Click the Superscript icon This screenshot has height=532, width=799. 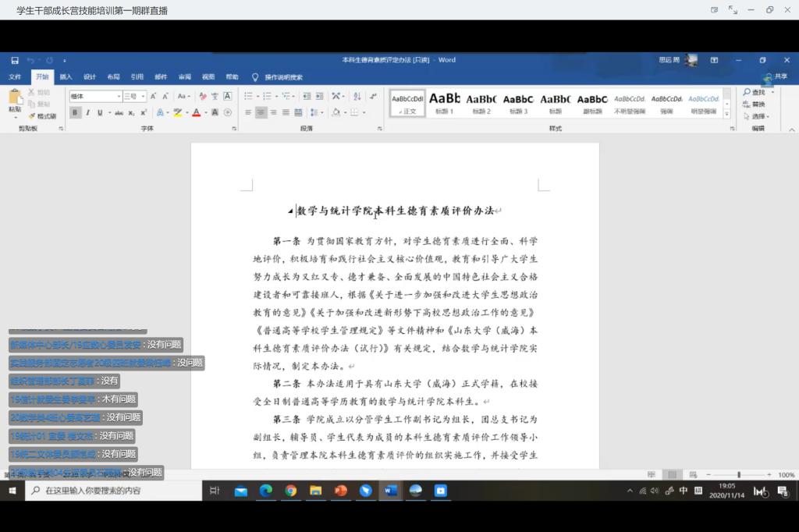(x=144, y=112)
